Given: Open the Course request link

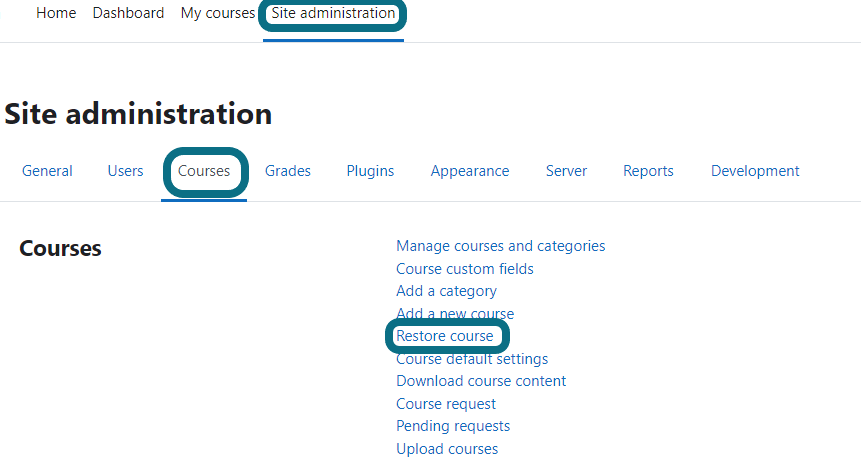Looking at the screenshot, I should click(x=446, y=404).
